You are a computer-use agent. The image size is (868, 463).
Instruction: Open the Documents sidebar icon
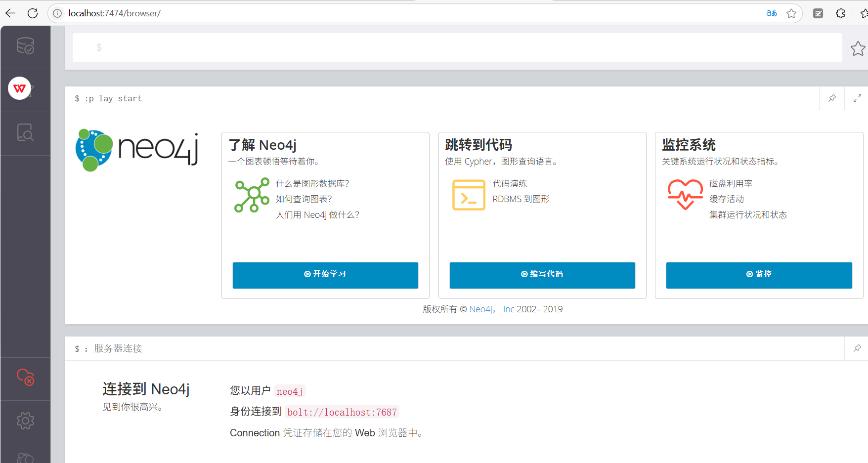(25, 132)
